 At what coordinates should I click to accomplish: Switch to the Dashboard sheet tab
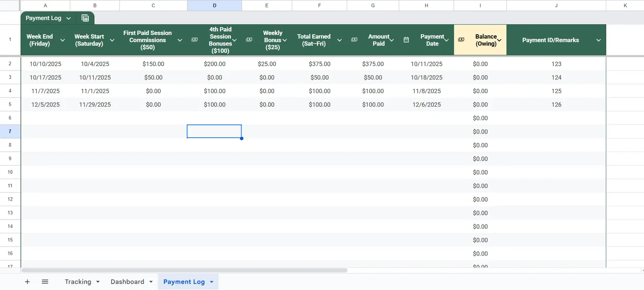tap(127, 282)
